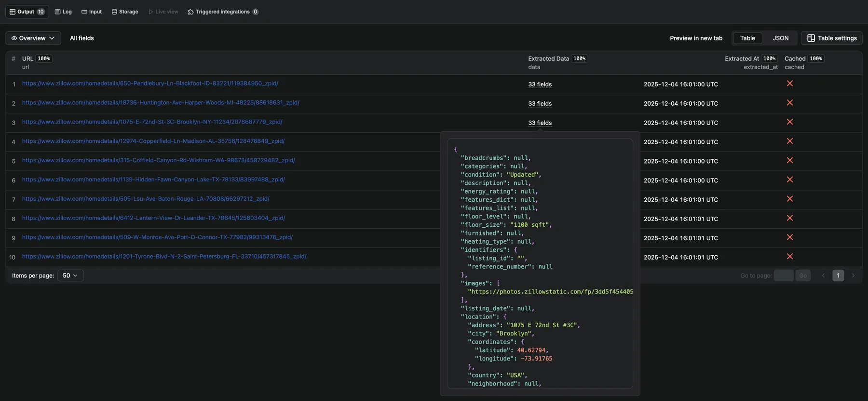Click the cached X icon in row 8
This screenshot has height=401, width=868.
tap(790, 218)
